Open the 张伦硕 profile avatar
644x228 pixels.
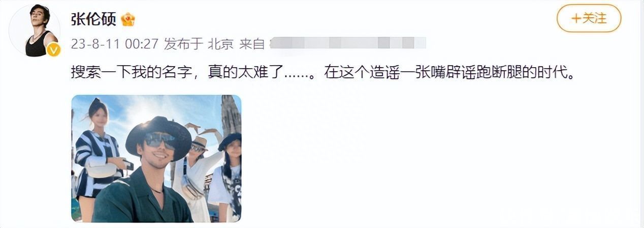point(35,31)
